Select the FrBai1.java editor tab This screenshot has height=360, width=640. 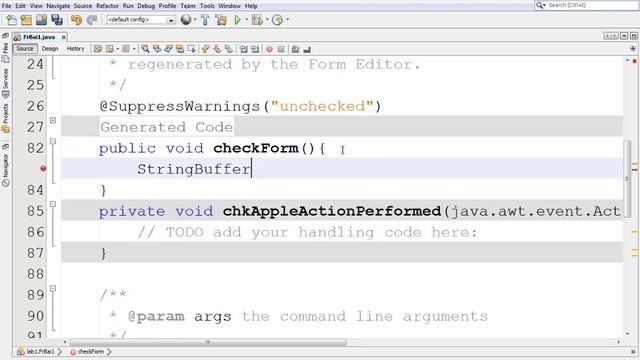point(39,37)
